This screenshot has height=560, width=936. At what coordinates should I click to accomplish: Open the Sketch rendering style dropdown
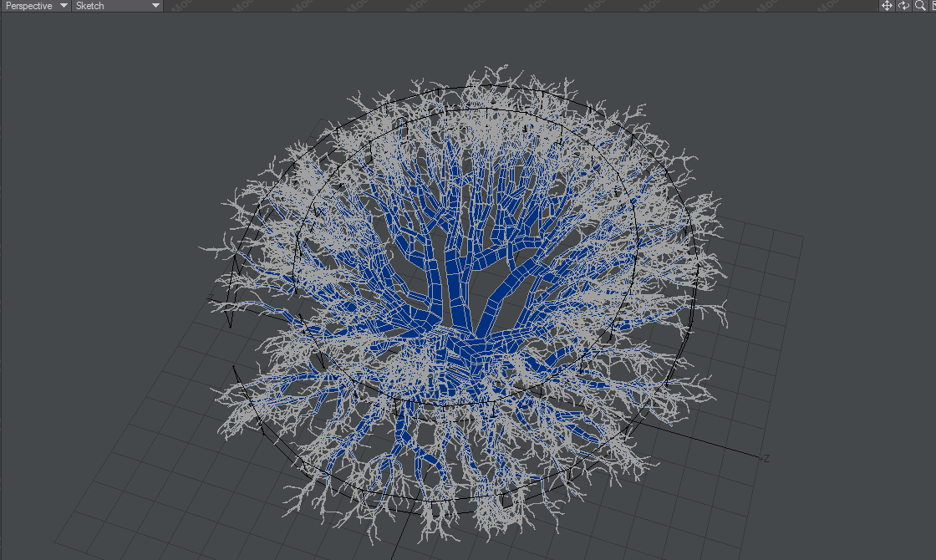[x=118, y=6]
